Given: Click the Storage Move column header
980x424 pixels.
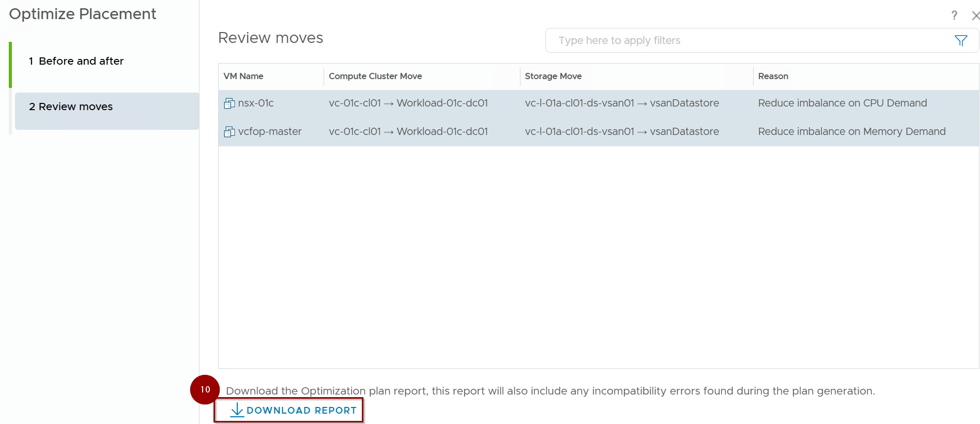Looking at the screenshot, I should [x=553, y=76].
